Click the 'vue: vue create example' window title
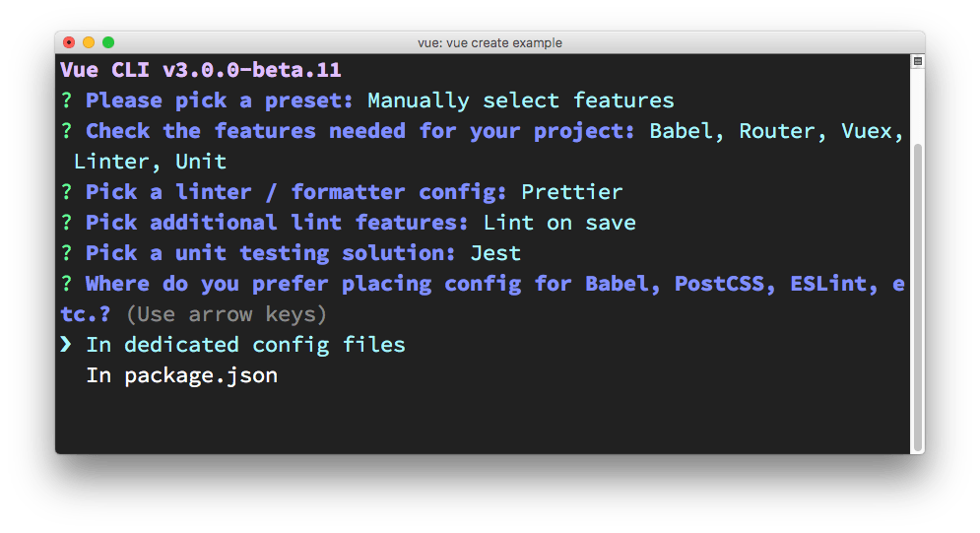The width and height of the screenshot is (980, 533). [490, 42]
